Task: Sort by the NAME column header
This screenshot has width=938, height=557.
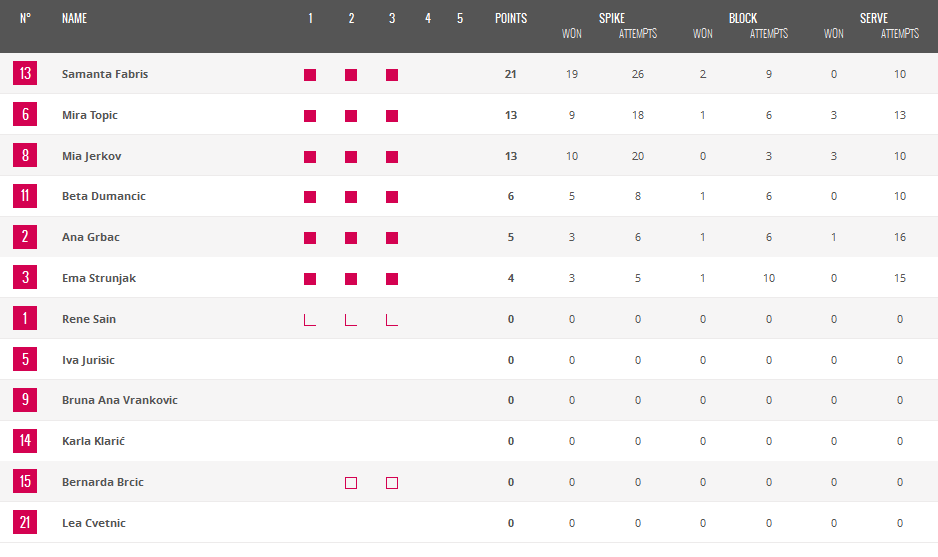Action: point(74,18)
